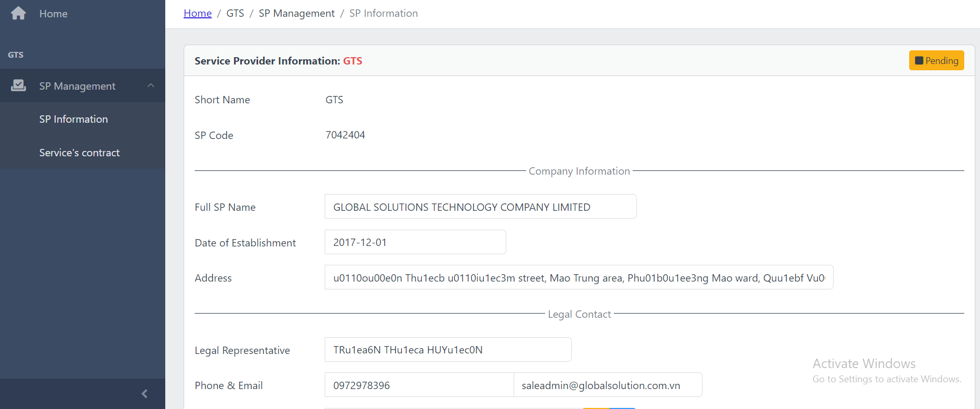
Task: Click into the Address text field
Action: (x=579, y=277)
